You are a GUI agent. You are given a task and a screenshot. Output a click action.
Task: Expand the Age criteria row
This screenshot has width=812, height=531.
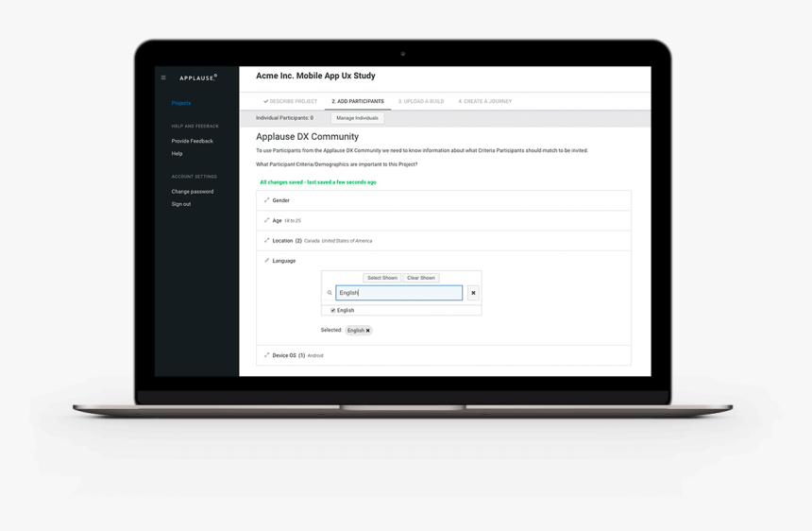pyautogui.click(x=444, y=221)
